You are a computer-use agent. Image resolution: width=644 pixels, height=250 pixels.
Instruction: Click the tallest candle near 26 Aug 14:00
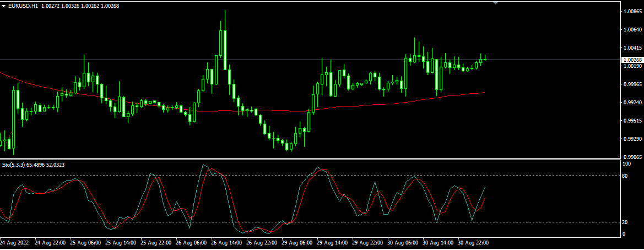point(225,49)
